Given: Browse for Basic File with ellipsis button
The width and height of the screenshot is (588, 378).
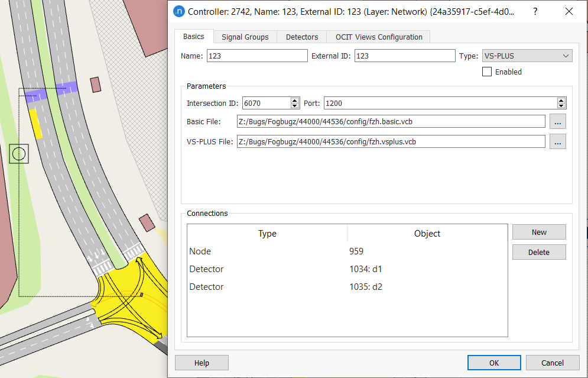Looking at the screenshot, I should [x=557, y=121].
